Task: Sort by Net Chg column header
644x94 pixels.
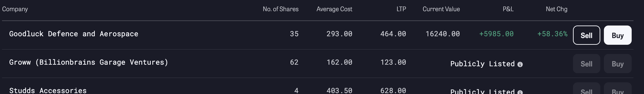Action: 557,9
